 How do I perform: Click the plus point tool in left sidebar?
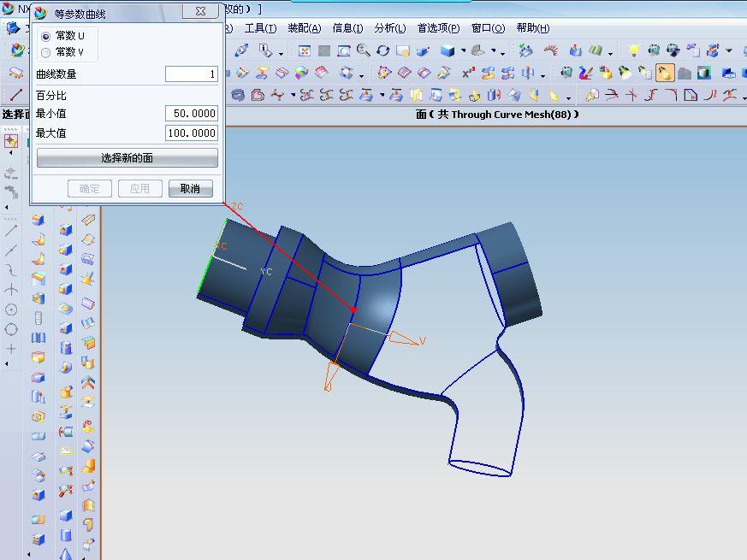pos(11,349)
